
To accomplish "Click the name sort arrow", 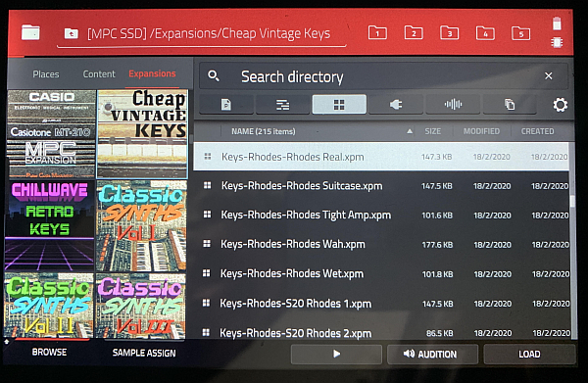I will point(410,131).
